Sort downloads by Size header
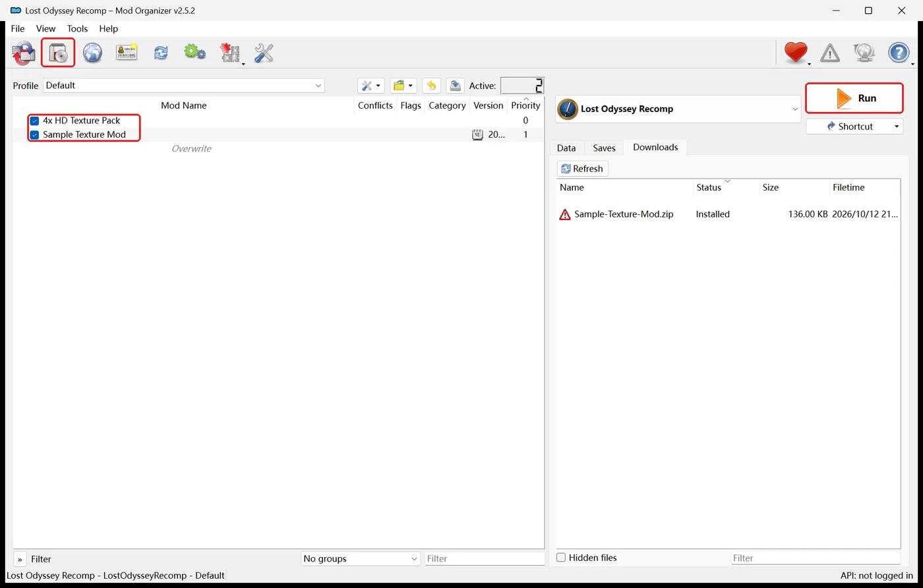The height and width of the screenshot is (588, 923). [794, 188]
